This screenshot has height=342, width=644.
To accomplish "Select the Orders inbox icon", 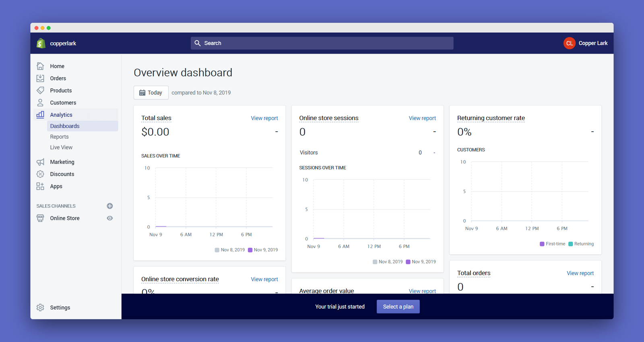I will pyautogui.click(x=40, y=78).
